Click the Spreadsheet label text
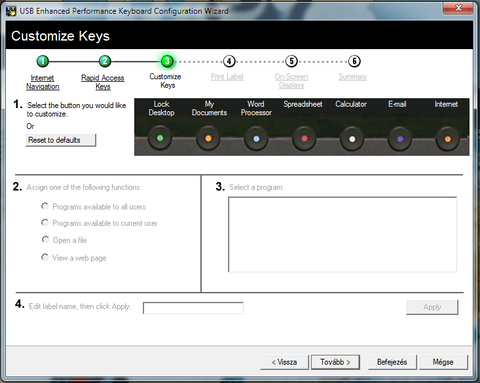Image resolution: width=480 pixels, height=383 pixels. 303,104
